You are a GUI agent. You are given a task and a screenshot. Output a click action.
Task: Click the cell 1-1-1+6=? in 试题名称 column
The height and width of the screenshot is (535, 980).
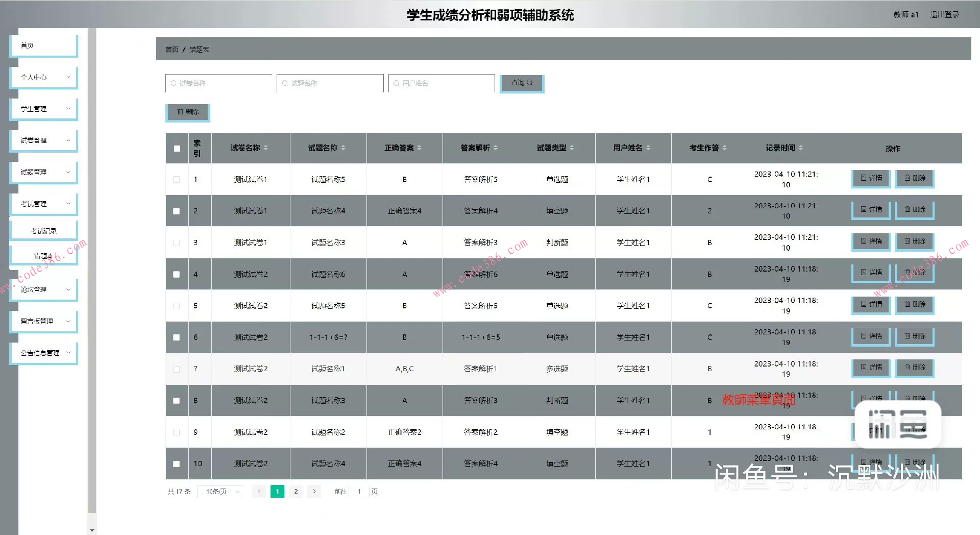[x=328, y=337]
